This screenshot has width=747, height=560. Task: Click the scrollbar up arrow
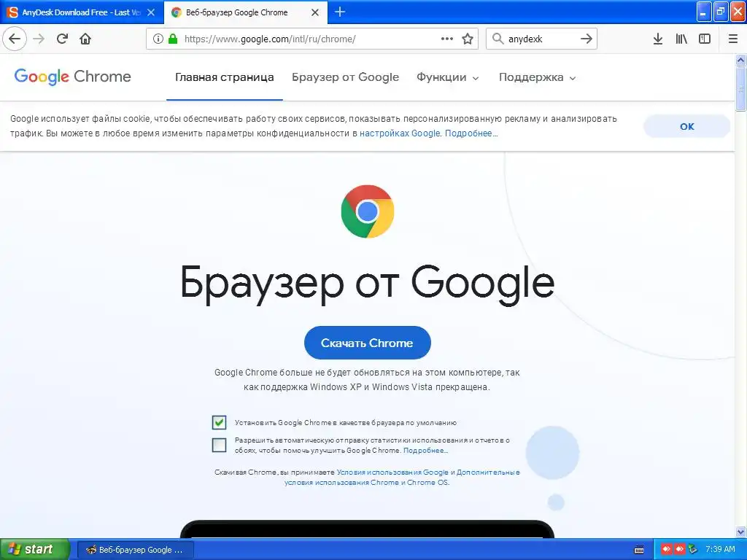(x=740, y=60)
